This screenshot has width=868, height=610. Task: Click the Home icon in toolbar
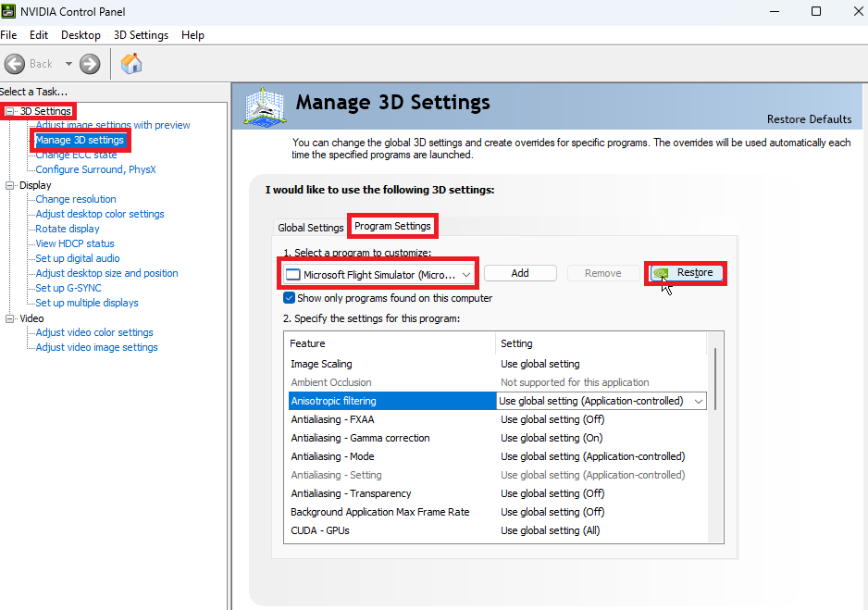[x=131, y=63]
